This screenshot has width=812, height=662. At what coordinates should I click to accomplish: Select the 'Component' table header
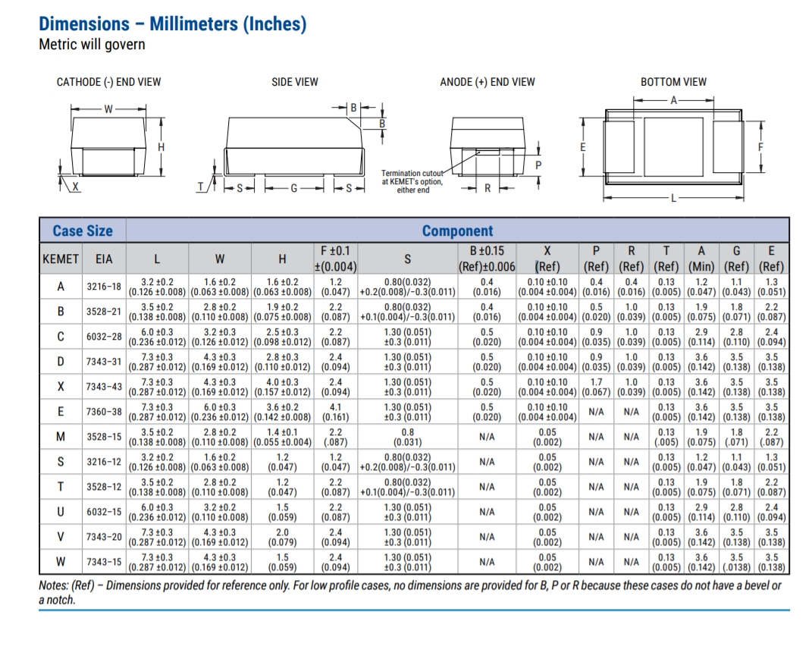tap(456, 231)
